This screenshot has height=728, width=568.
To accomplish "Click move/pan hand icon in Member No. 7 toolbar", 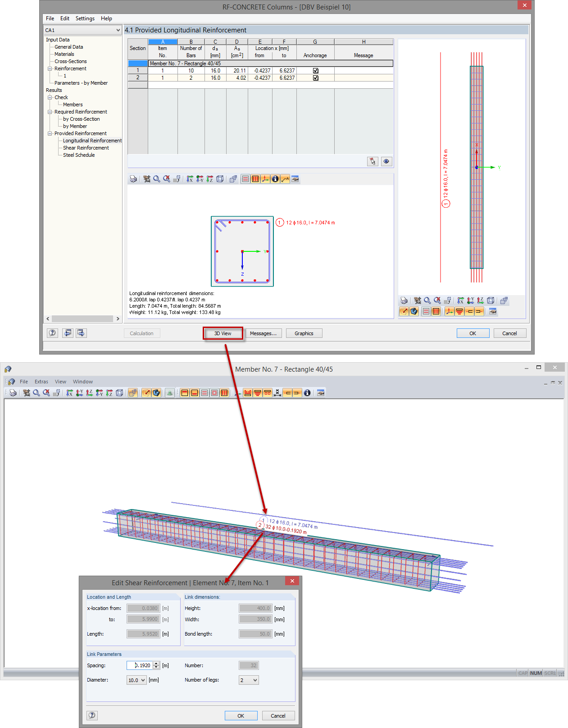I will tap(27, 393).
